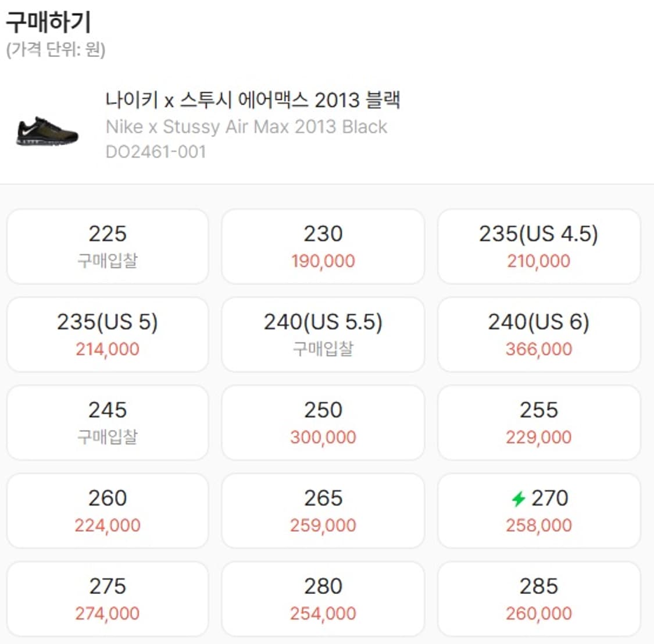The image size is (654, 644).
Task: Pick size 250 costing 300,000 won
Action: (x=323, y=422)
